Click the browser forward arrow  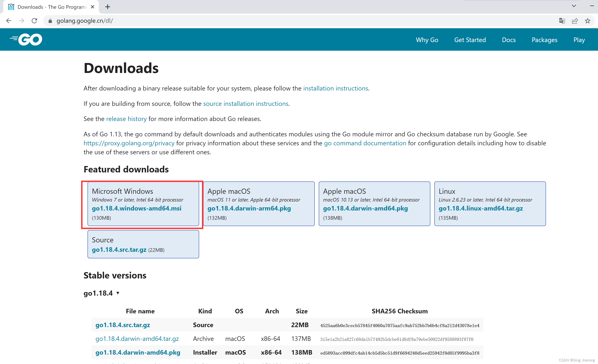(22, 21)
